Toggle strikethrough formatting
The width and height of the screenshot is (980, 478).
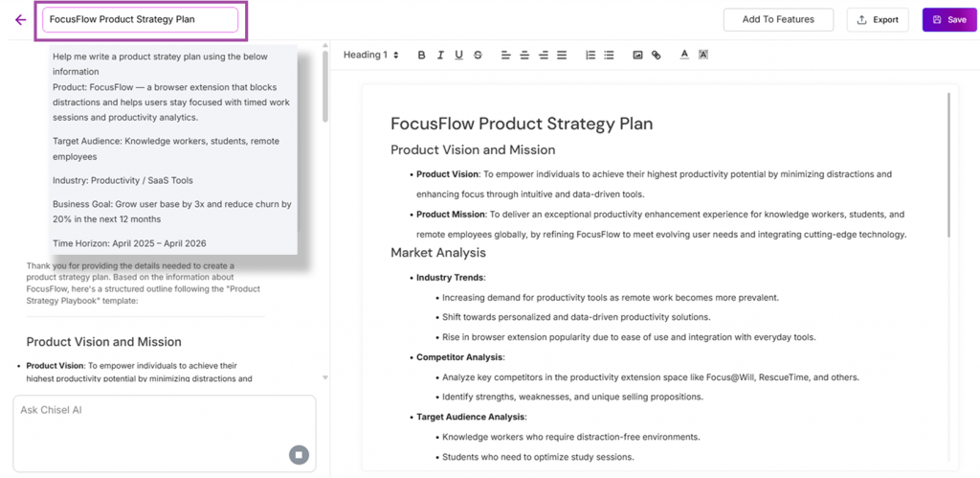[478, 56]
